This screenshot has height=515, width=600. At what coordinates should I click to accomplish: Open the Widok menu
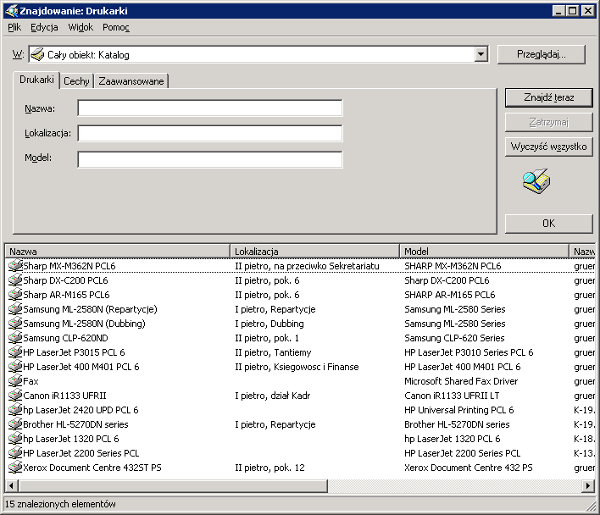pyautogui.click(x=80, y=28)
